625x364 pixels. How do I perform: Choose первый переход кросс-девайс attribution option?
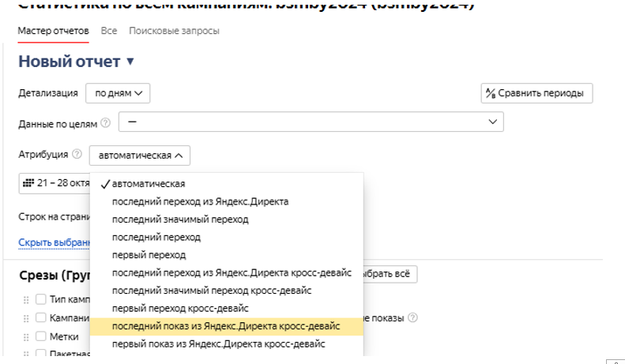pos(180,308)
